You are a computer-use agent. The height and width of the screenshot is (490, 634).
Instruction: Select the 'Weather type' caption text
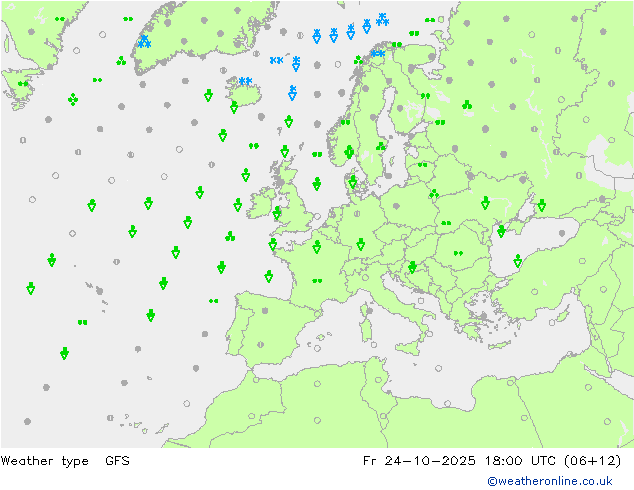[44, 461]
